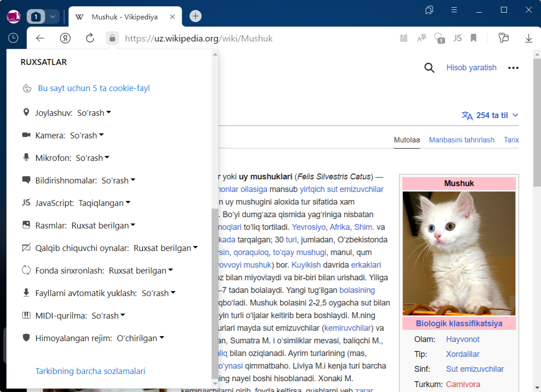Change the Himoyalangan rejim dropdown setting
The image size is (541, 392).
point(140,338)
